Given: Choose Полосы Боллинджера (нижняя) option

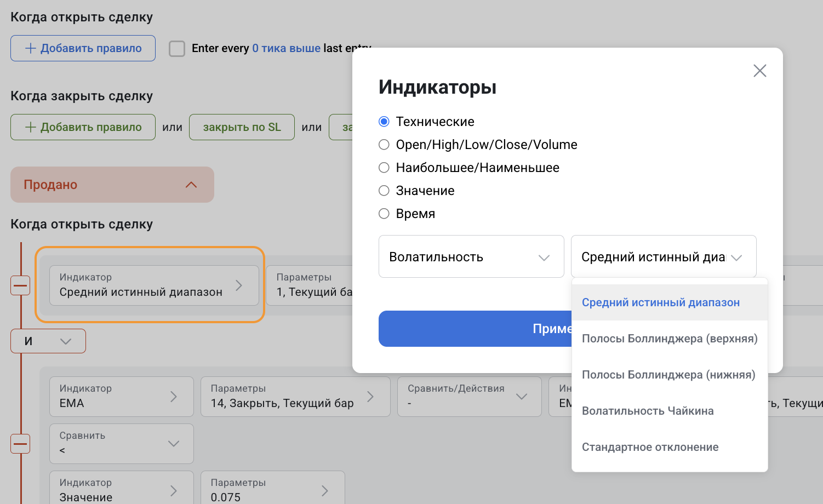Looking at the screenshot, I should 670,375.
